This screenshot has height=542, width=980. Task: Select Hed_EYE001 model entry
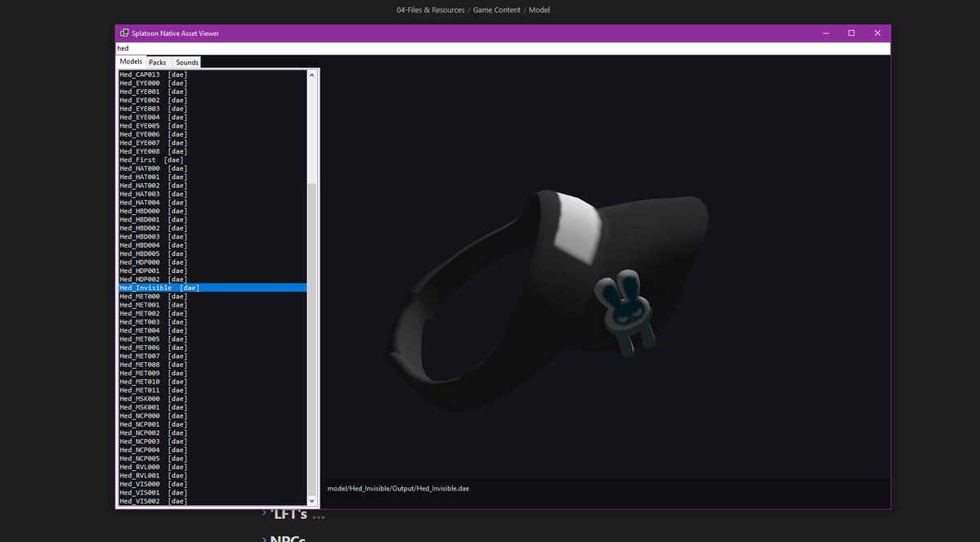(x=213, y=92)
